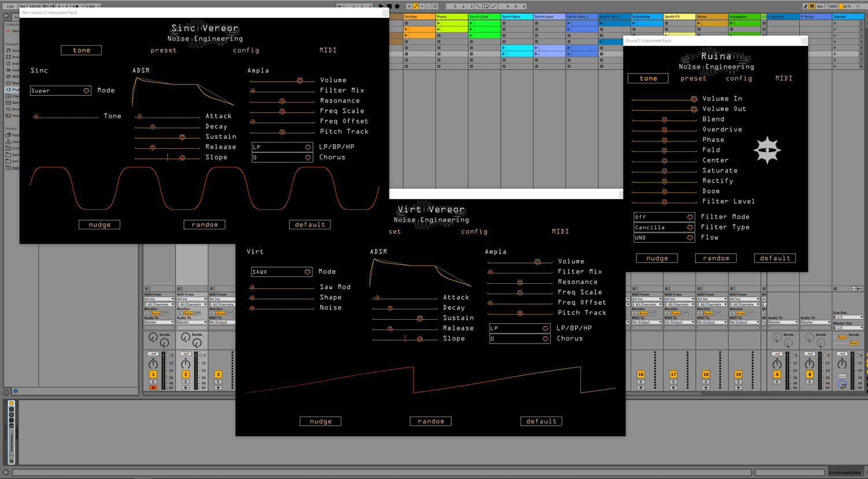
Task: Open Ruina Filter Mode dropdown
Action: coord(664,217)
